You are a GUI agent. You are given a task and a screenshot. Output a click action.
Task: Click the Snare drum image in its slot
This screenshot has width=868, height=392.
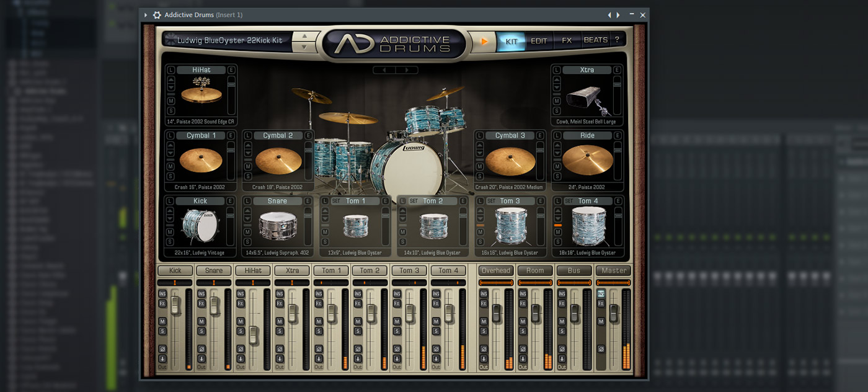(277, 225)
